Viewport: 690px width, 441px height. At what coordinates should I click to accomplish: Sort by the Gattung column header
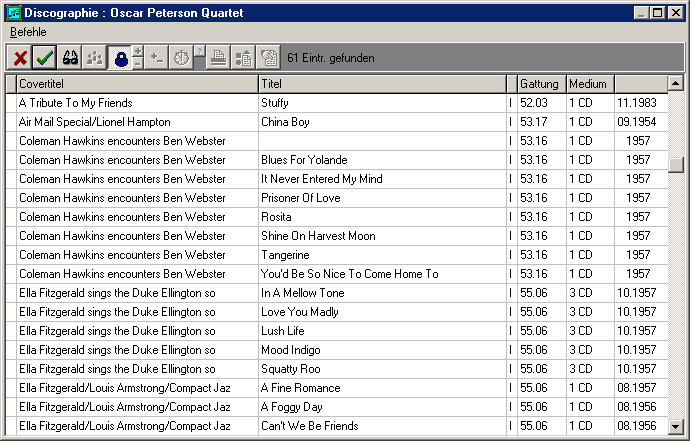542,84
